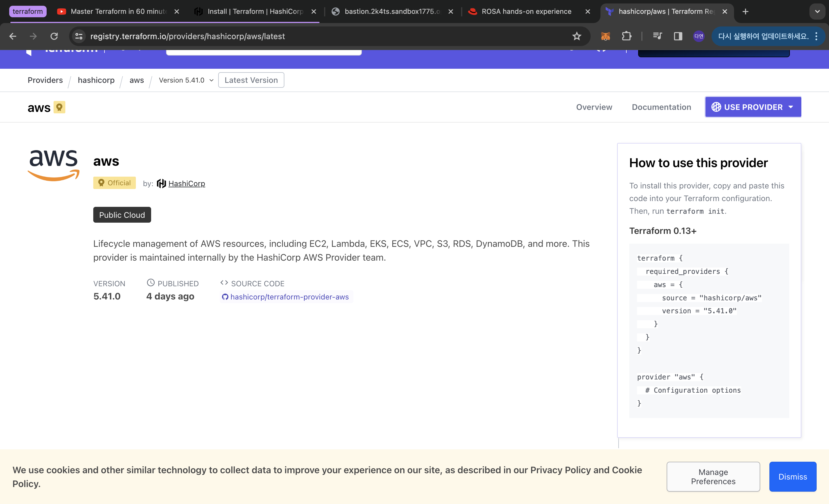Screen dimensions: 829x504
Task: Close the bastion sandbox tab
Action: click(451, 12)
